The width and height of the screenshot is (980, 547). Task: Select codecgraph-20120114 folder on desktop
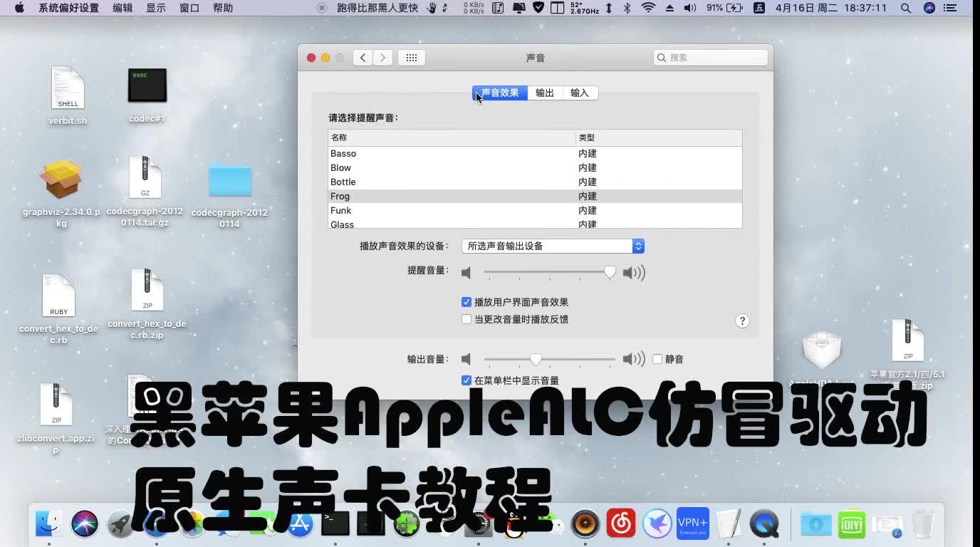coord(230,194)
